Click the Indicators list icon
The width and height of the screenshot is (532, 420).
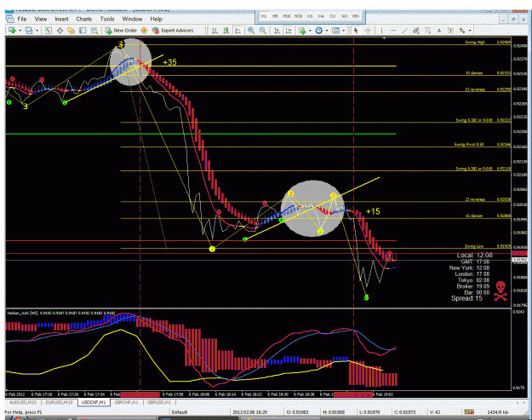(x=302, y=31)
